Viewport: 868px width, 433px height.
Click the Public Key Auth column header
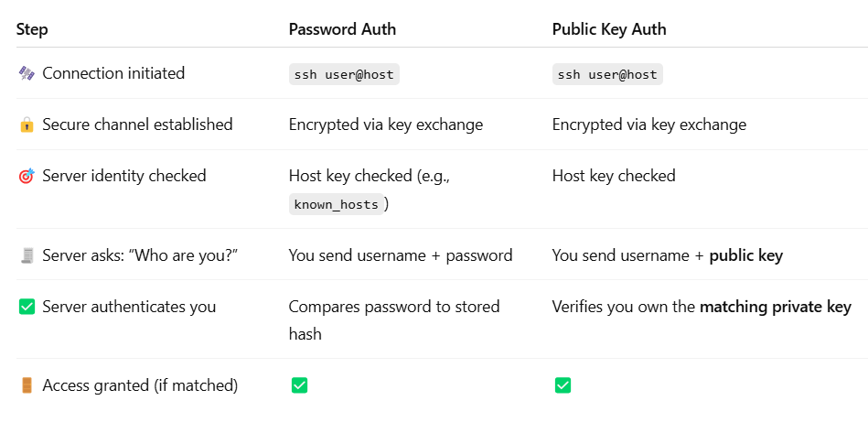(609, 29)
